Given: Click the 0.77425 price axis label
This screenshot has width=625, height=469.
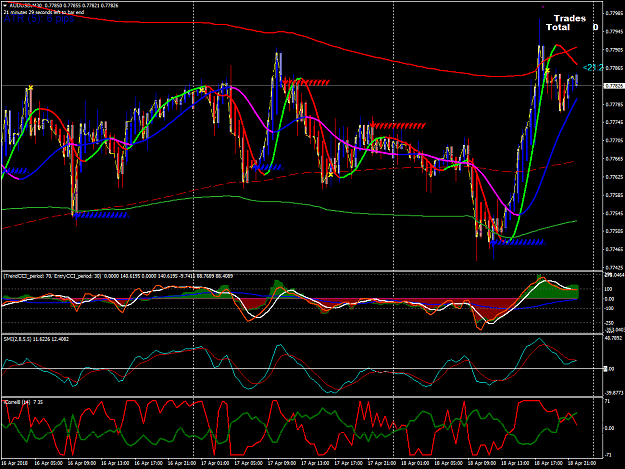Looking at the screenshot, I should pos(614,267).
